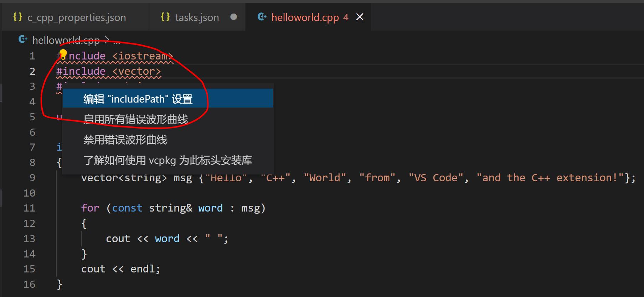Click cout on line 13
This screenshot has width=644, height=297.
(118, 239)
